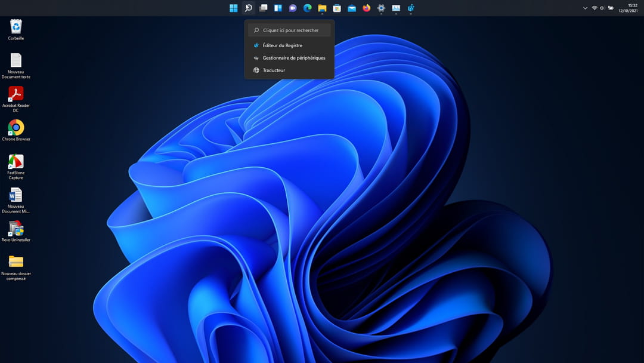
Task: Open File Explorer from the taskbar
Action: (322, 8)
